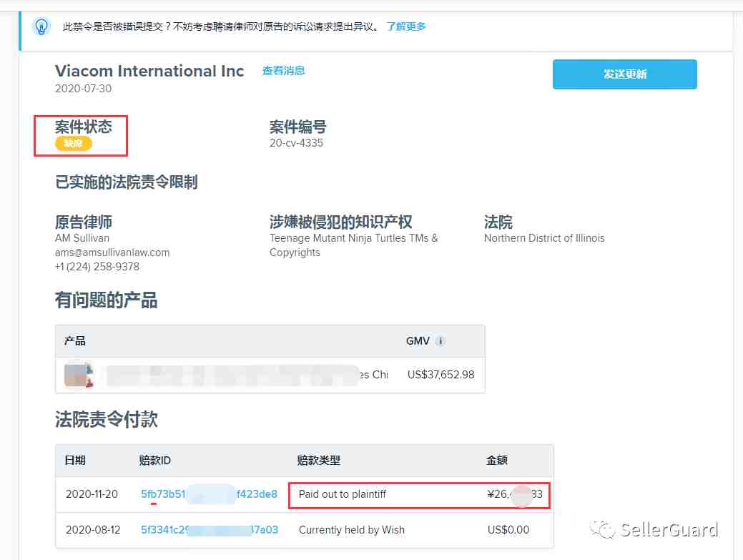Screen dimensions: 743x560
Task: Click the 案件状态 label
Action: tap(84, 127)
